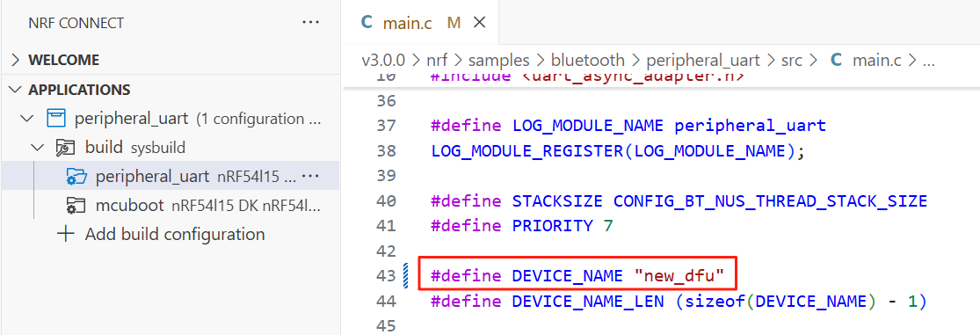Click samples in the breadcrumb path
Viewport: 980px width, 335px height.
[498, 61]
